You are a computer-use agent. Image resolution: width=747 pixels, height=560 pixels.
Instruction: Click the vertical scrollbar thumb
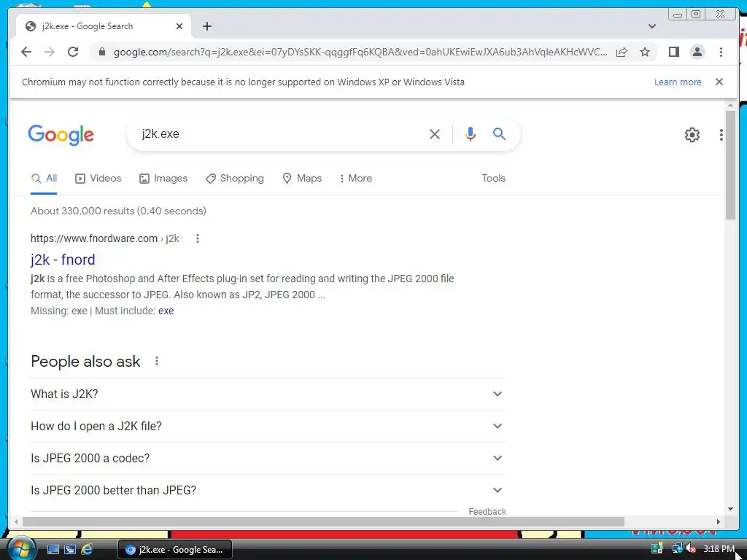click(730, 165)
